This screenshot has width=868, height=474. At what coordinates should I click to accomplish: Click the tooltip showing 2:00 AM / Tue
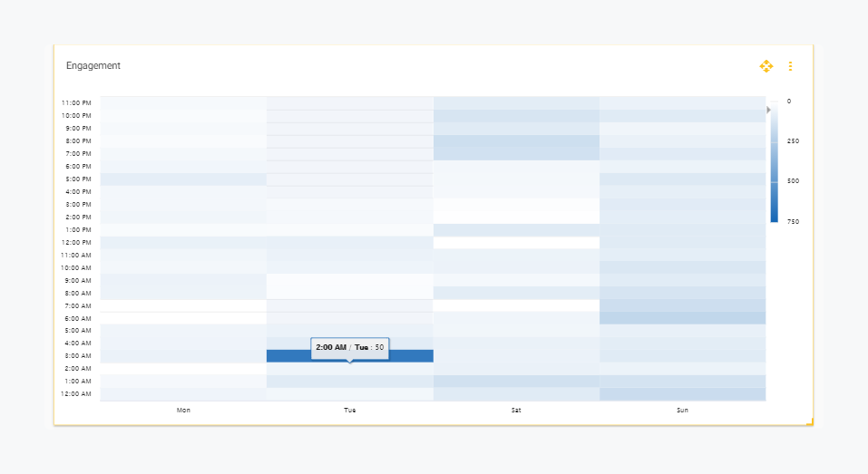pos(350,348)
